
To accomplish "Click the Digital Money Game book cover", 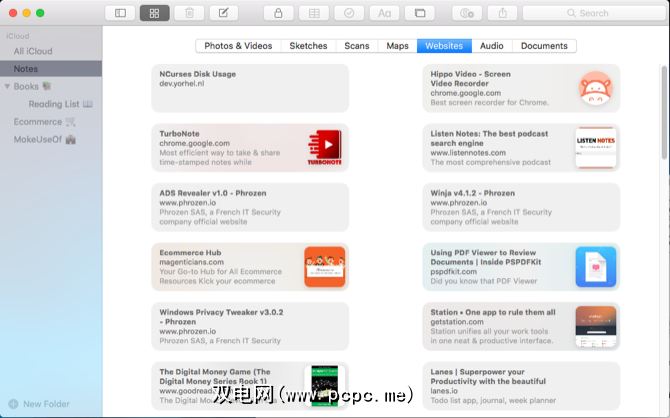I will click(x=325, y=386).
